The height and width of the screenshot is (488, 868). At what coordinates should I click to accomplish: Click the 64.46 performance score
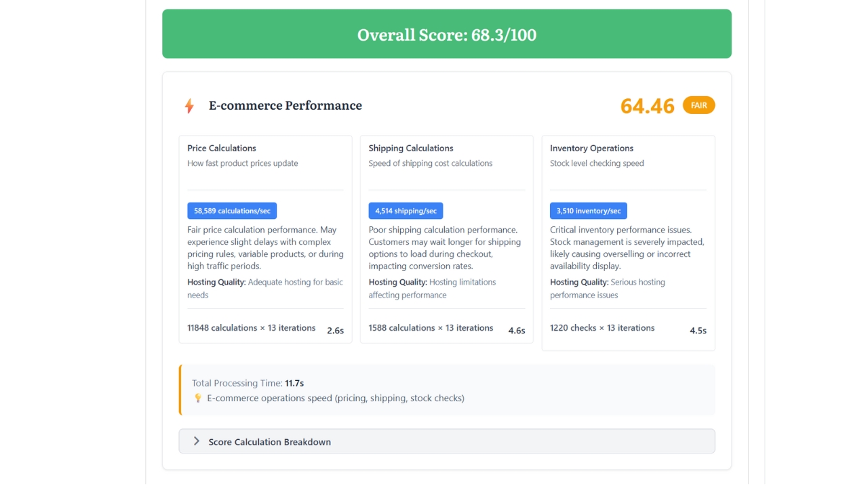tap(648, 106)
